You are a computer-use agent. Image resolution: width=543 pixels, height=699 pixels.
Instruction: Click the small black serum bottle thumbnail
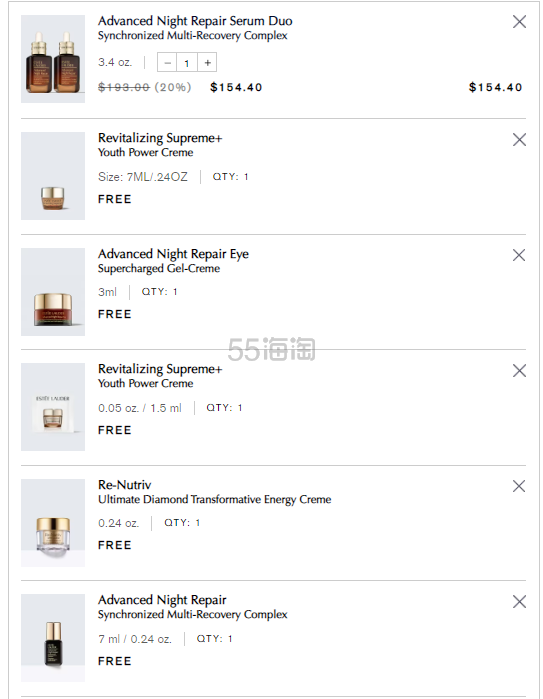(x=53, y=637)
